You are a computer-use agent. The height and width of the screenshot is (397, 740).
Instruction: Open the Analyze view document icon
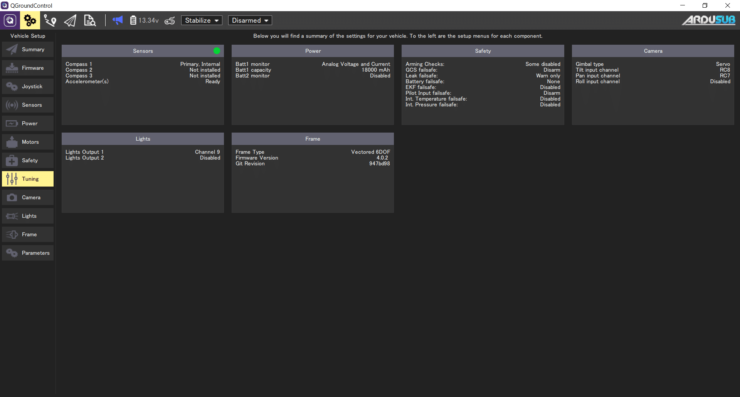point(90,20)
